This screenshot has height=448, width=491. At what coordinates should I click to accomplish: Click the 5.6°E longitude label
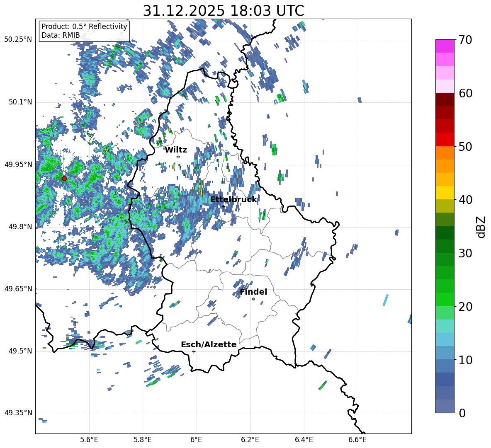(89, 440)
